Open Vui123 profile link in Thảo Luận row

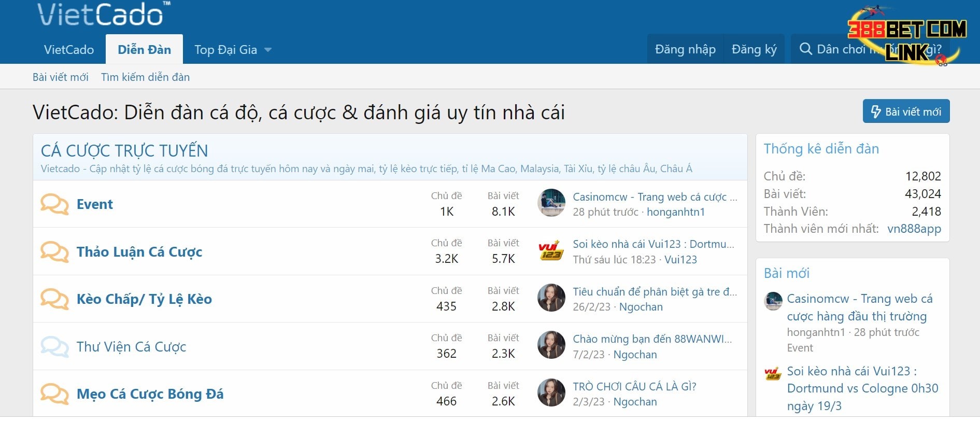pyautogui.click(x=680, y=260)
